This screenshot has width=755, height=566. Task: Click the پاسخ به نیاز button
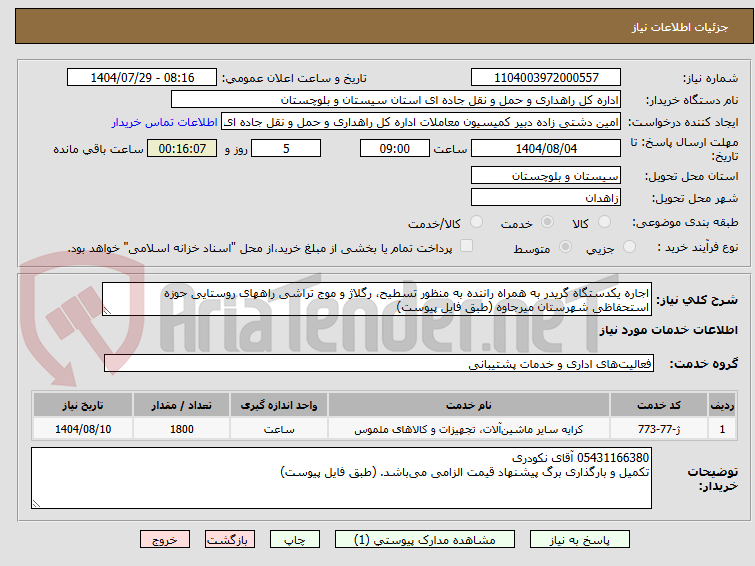click(580, 540)
